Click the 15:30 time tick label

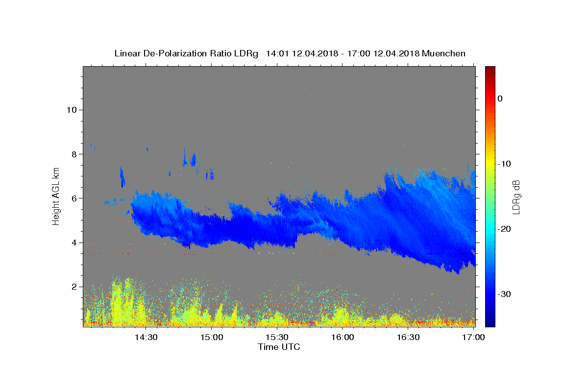pos(277,338)
